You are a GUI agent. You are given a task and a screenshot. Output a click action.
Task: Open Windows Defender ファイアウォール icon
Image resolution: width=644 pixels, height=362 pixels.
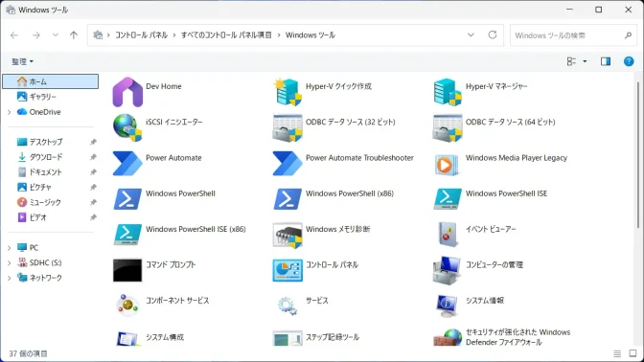(448, 338)
